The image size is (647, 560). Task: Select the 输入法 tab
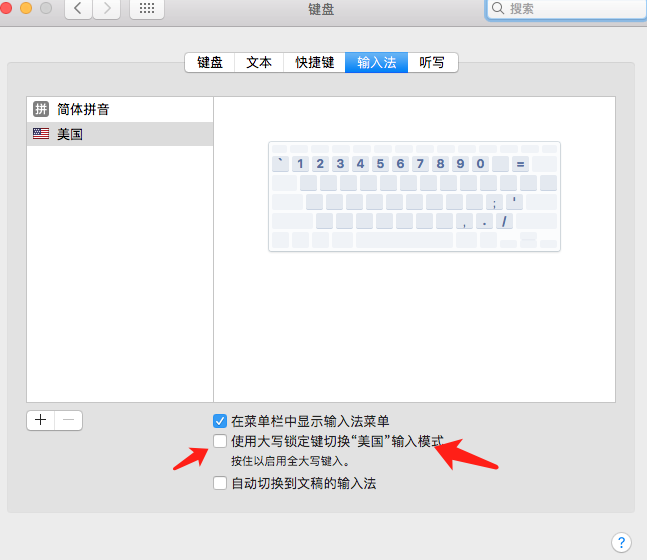376,62
